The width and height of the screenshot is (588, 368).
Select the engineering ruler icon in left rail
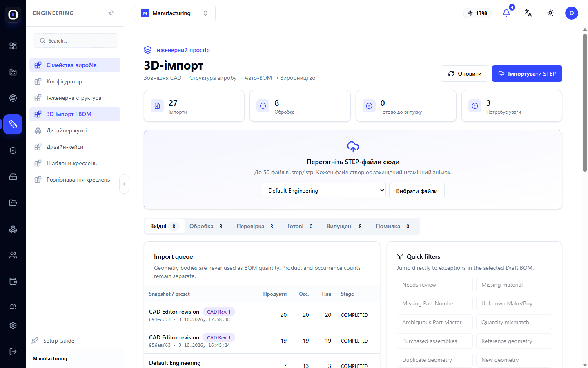(13, 124)
